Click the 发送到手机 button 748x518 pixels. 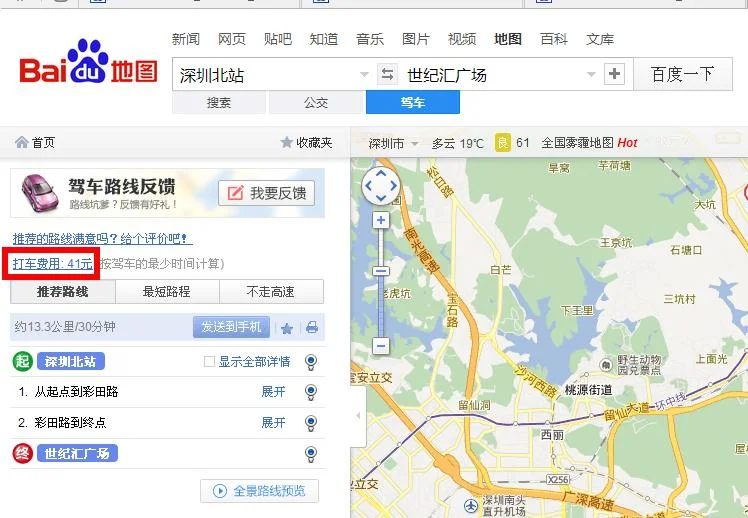pyautogui.click(x=231, y=327)
